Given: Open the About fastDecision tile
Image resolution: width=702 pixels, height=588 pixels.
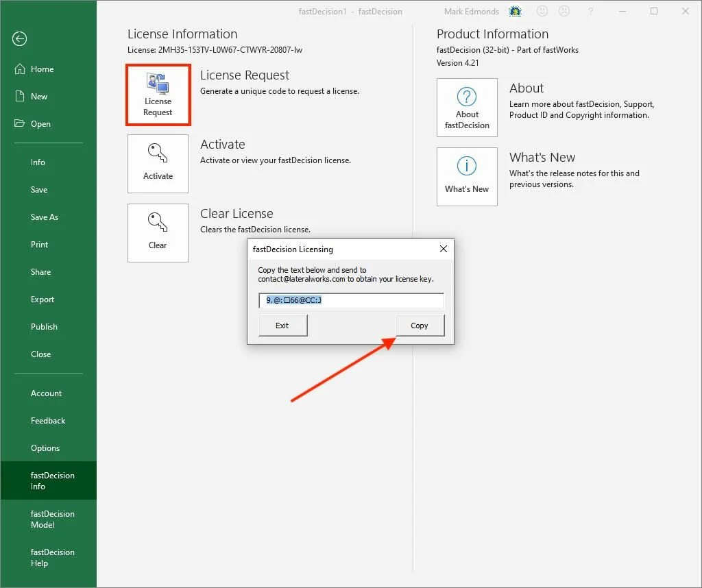Looking at the screenshot, I should pyautogui.click(x=467, y=108).
